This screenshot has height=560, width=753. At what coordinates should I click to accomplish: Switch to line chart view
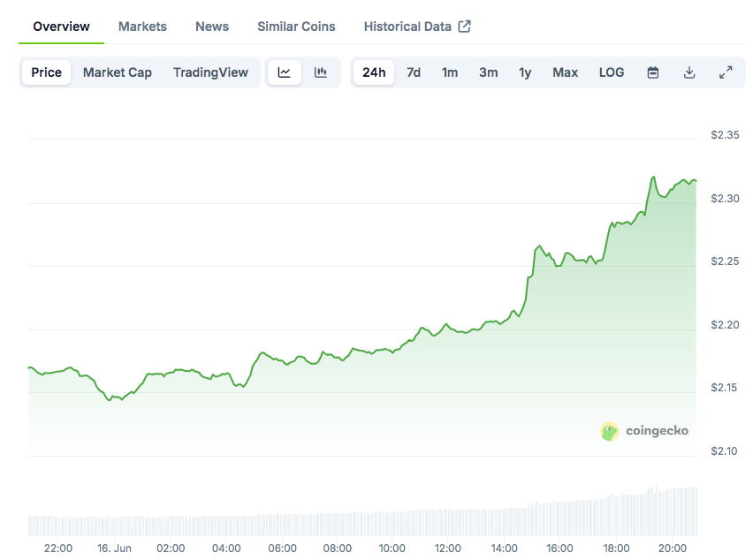285,72
